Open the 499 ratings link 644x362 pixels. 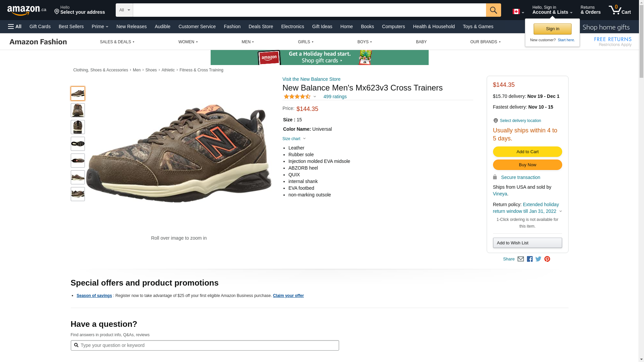tap(335, 97)
